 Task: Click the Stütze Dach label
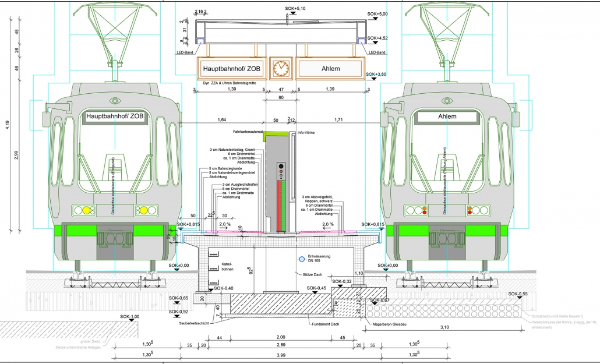pos(304,273)
